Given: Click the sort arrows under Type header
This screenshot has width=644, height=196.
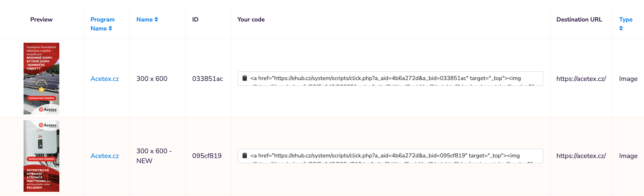Looking at the screenshot, I should pos(621,28).
